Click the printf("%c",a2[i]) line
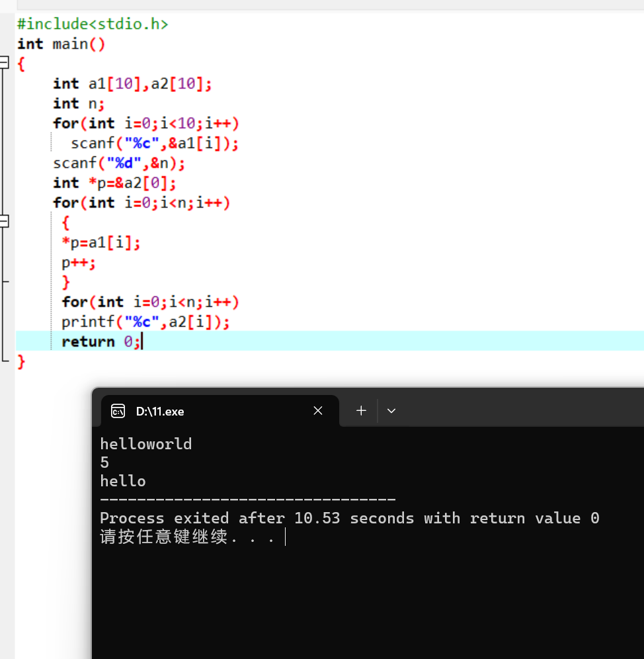This screenshot has width=644, height=659. coord(145,322)
